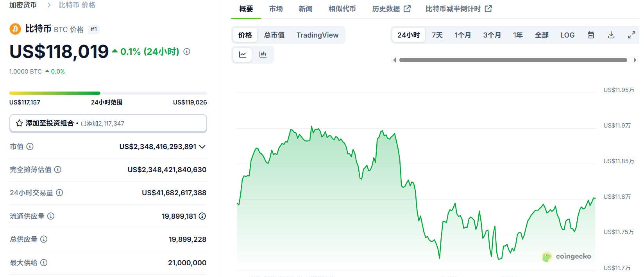
Task: Expand the 市值 value dropdown chevron
Action: pos(202,147)
